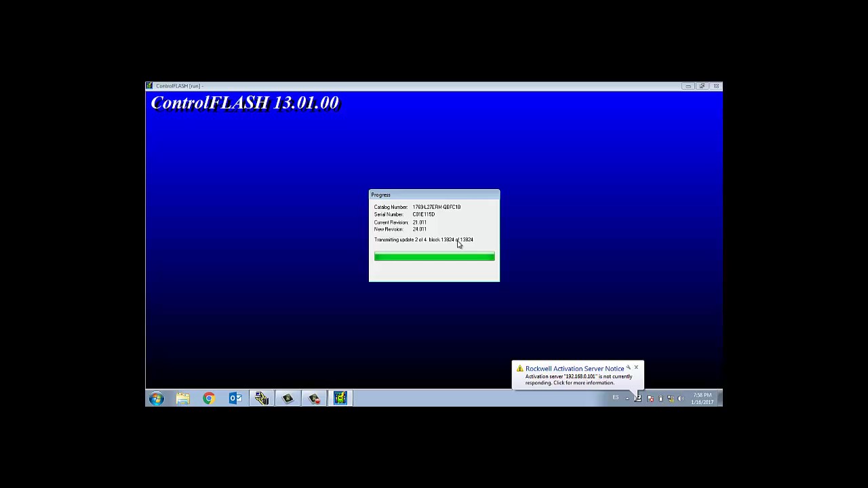Viewport: 868px width, 488px height.
Task: Dismiss the Rockwell Activation Server notice
Action: click(x=636, y=368)
